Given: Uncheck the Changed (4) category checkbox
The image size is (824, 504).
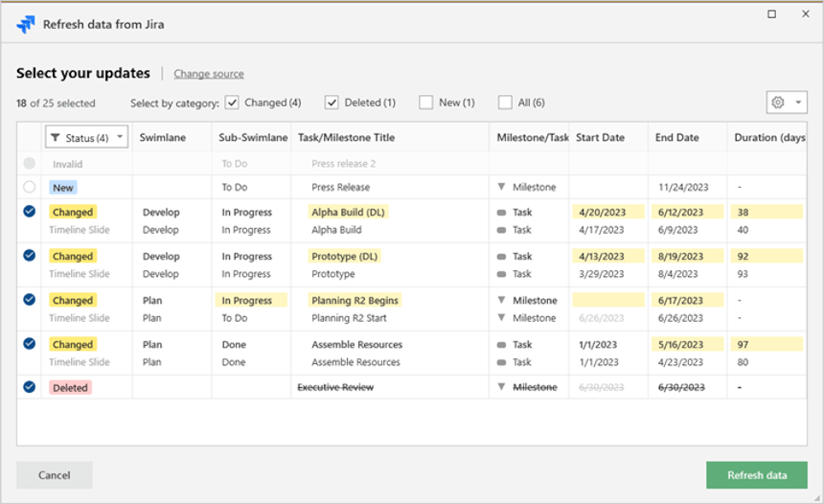Looking at the screenshot, I should (232, 103).
